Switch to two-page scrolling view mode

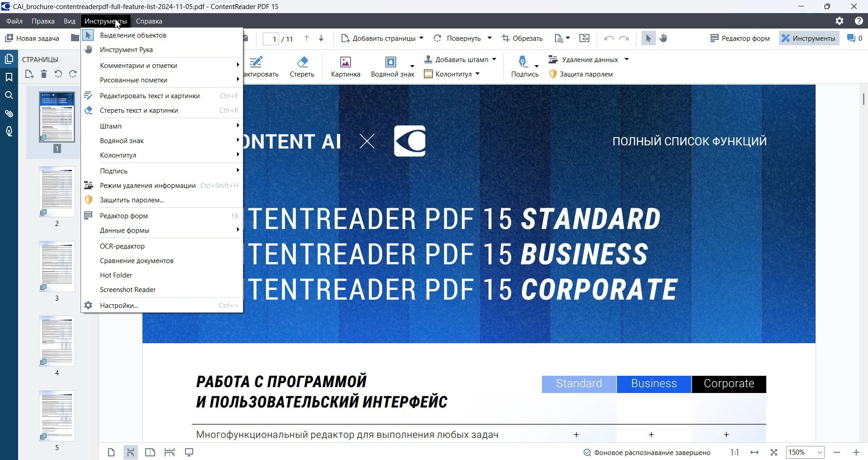170,452
